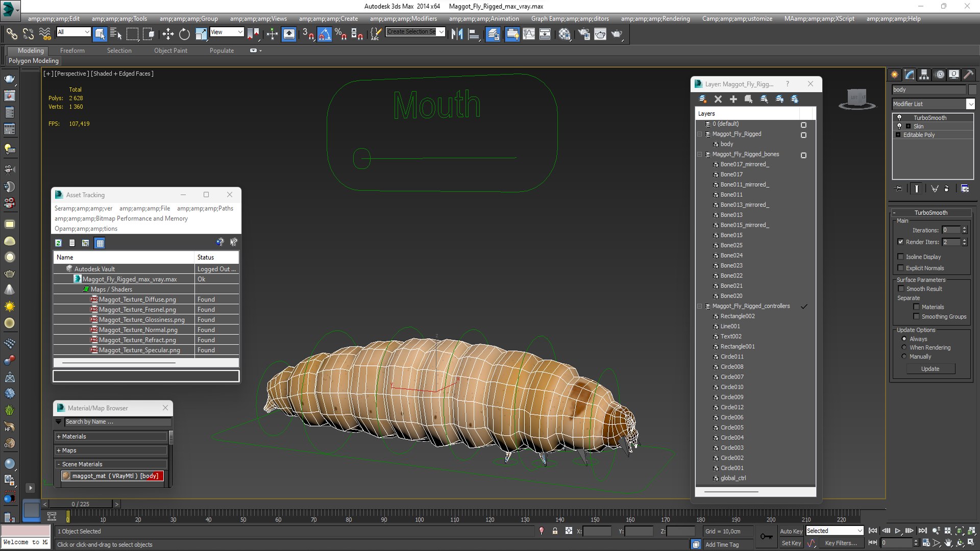Collapse Maggot_Fly_Rigged_bones layer
Viewport: 980px width, 551px height.
pyautogui.click(x=700, y=154)
